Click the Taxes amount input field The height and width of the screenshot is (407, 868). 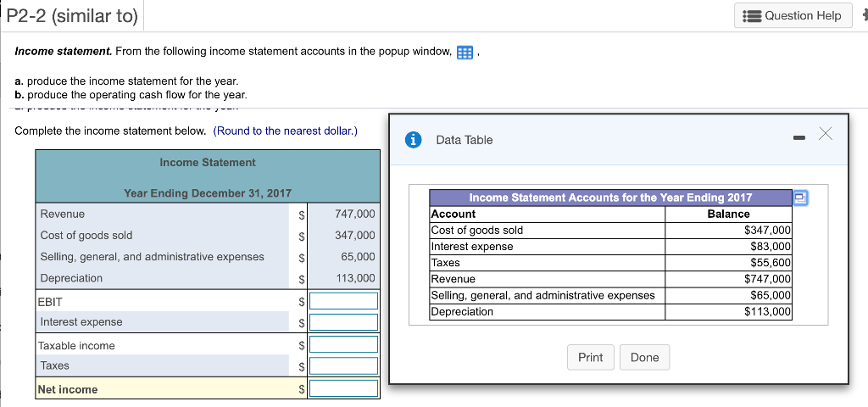[343, 365]
